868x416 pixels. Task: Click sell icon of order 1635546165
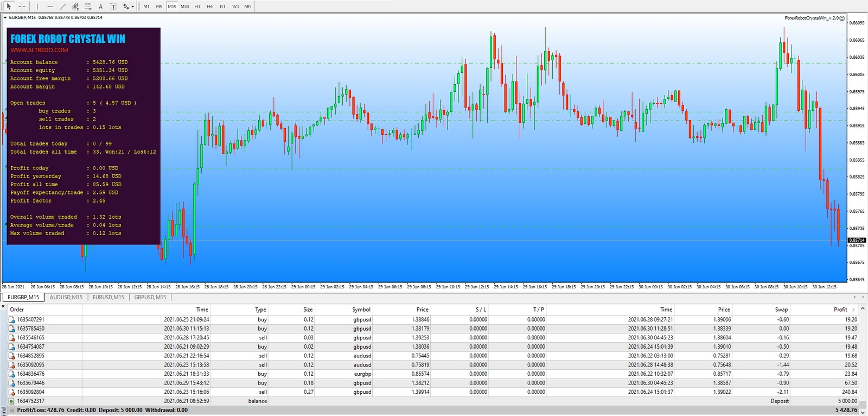(x=12, y=338)
